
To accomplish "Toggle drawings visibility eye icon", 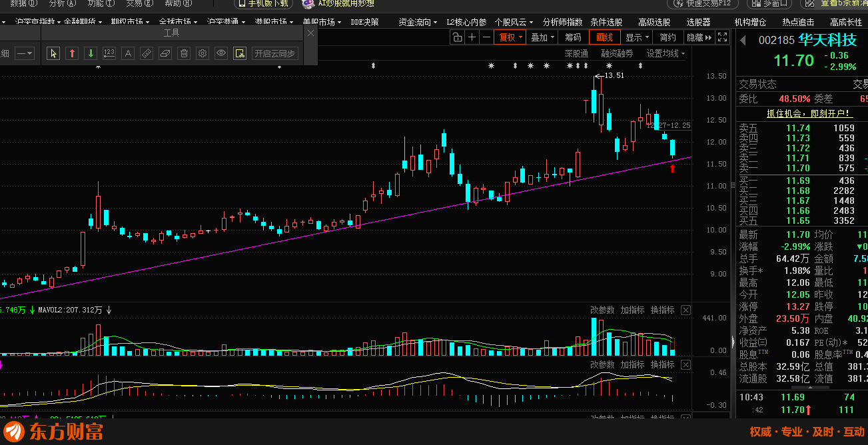I will 222,53.
